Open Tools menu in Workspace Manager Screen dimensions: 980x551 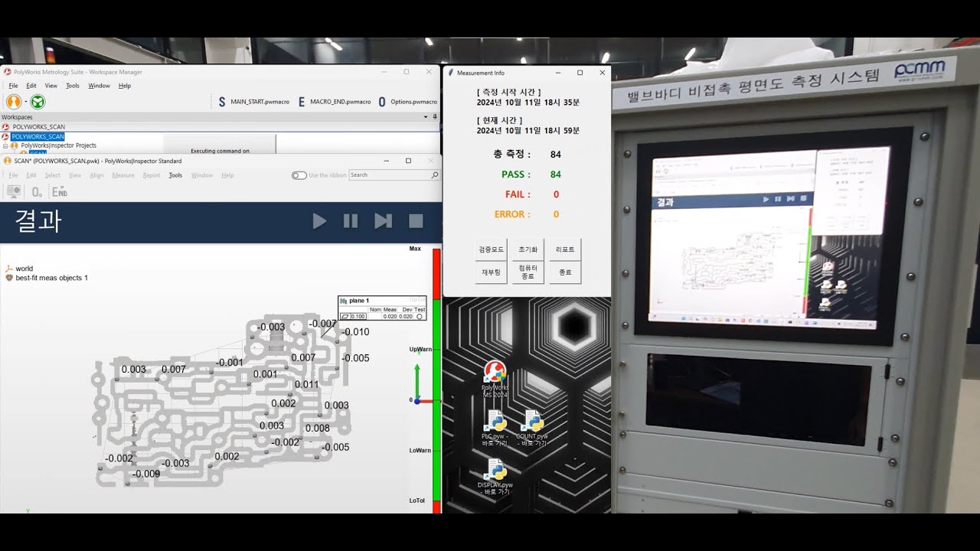point(73,86)
